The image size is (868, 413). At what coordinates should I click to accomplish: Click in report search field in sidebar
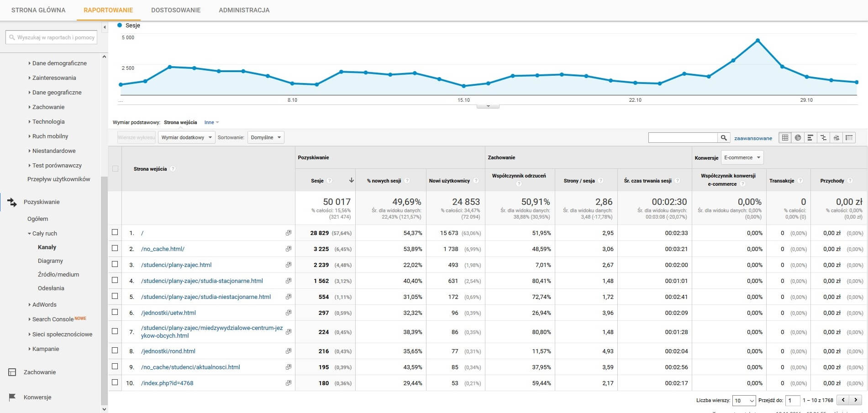pos(51,37)
